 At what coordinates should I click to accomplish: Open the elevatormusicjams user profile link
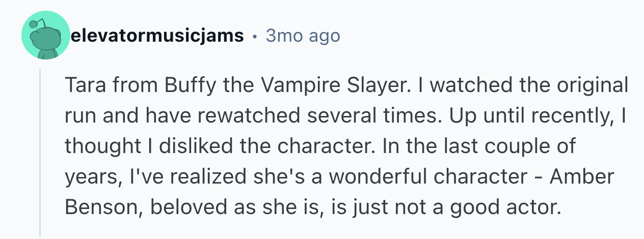(x=156, y=36)
